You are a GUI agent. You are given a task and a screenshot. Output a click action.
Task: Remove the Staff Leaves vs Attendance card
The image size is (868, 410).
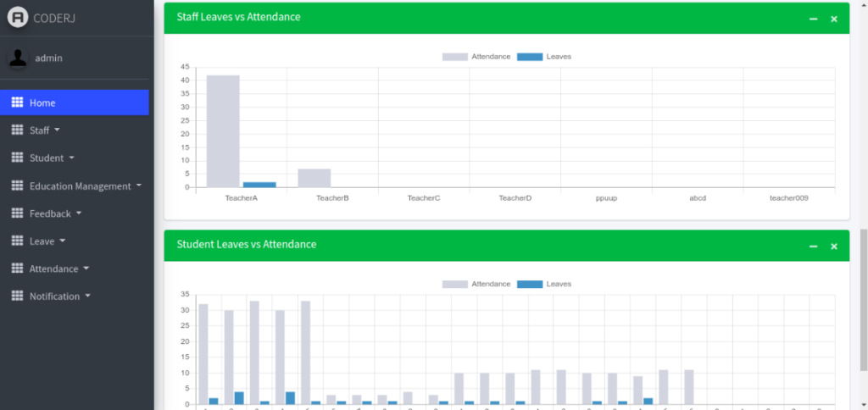pos(834,19)
